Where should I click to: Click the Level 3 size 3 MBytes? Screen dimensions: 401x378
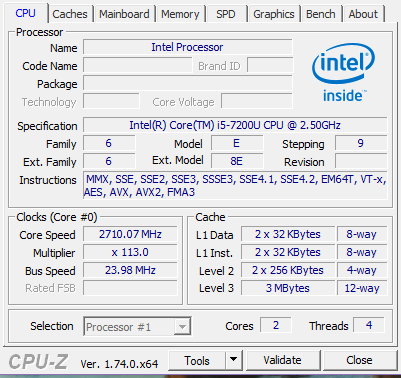[288, 288]
